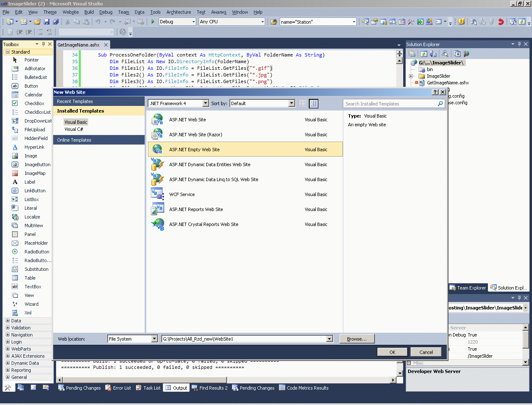532x405 pixels.
Task: Click the Nest Related Files icon in Solution Explorer
Action: (433, 54)
